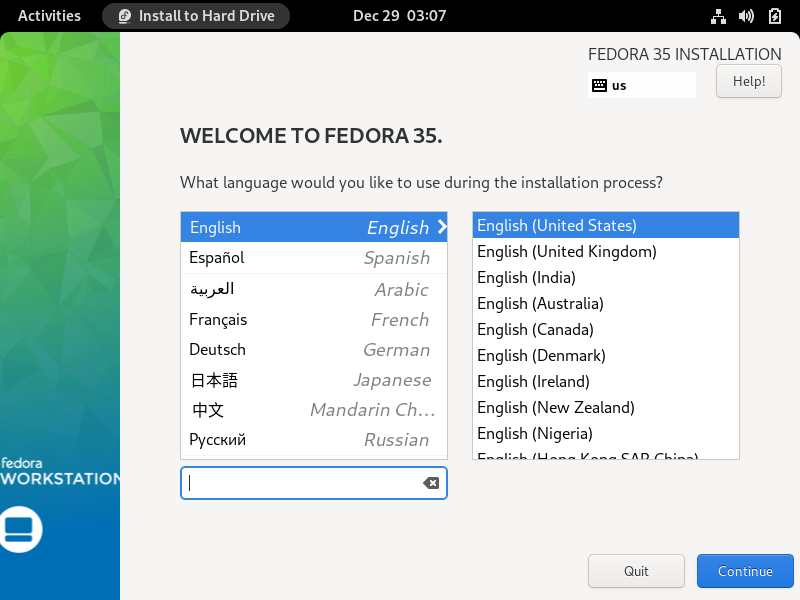The image size is (800, 600).
Task: Select the Mandarin Chinese language row
Action: [314, 410]
